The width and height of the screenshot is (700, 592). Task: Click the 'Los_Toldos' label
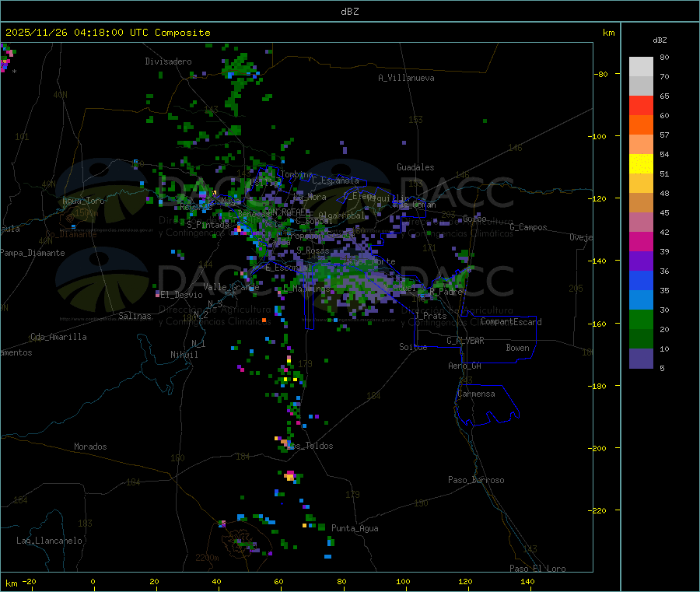pos(310,446)
